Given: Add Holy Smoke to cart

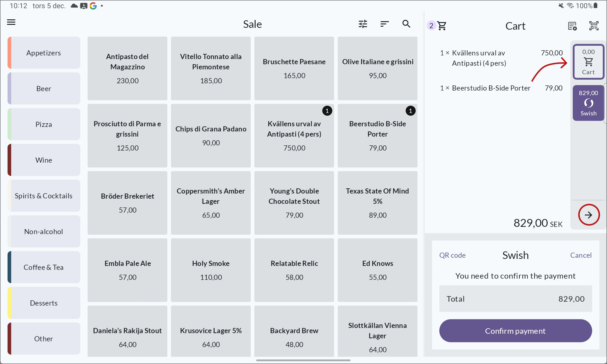Looking at the screenshot, I should coord(211,270).
